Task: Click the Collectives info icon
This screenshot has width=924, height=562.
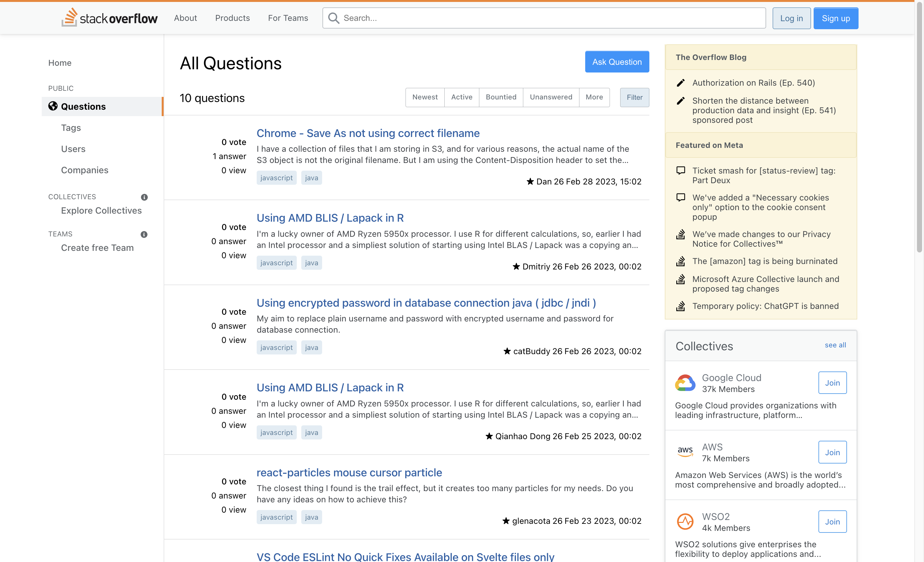Action: pos(144,197)
